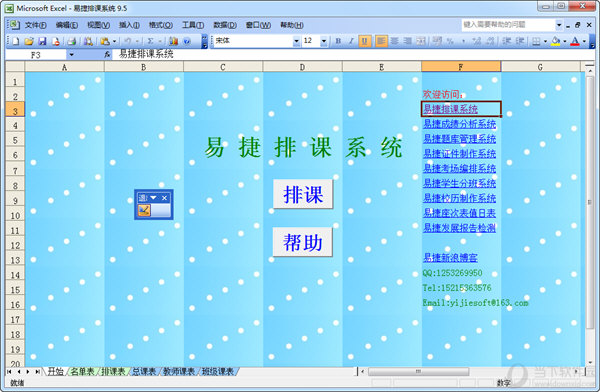Open the 编辑(E) menu
Screen dimensions: 600x392
click(67, 25)
